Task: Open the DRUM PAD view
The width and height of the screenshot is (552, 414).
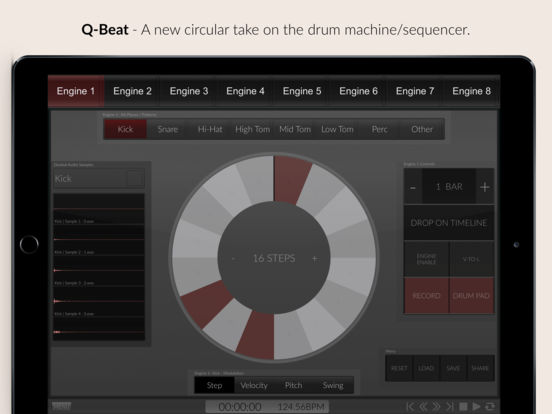Action: coord(472,296)
